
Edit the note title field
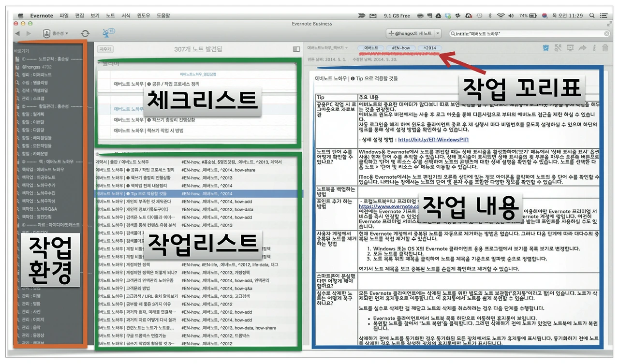pyautogui.click(x=356, y=78)
